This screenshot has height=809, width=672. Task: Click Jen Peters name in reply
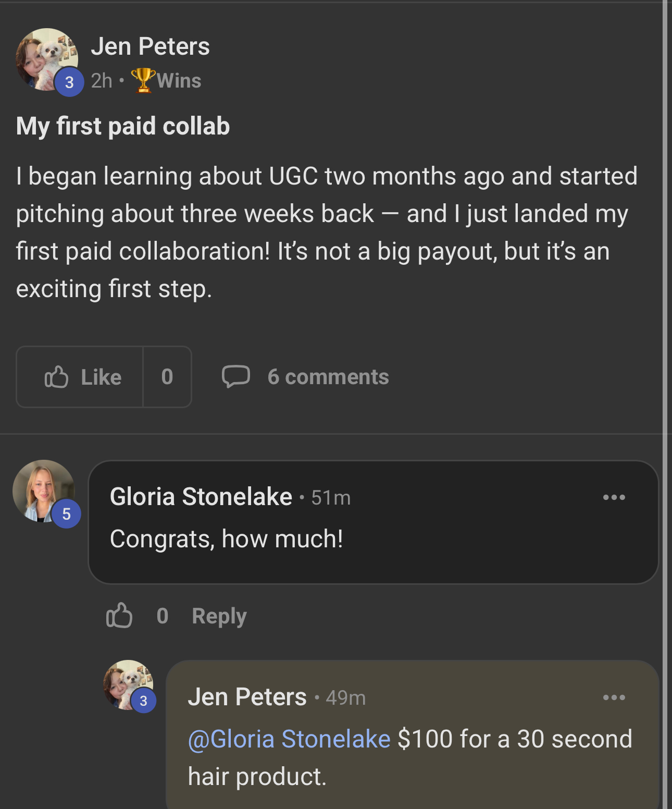tap(247, 697)
